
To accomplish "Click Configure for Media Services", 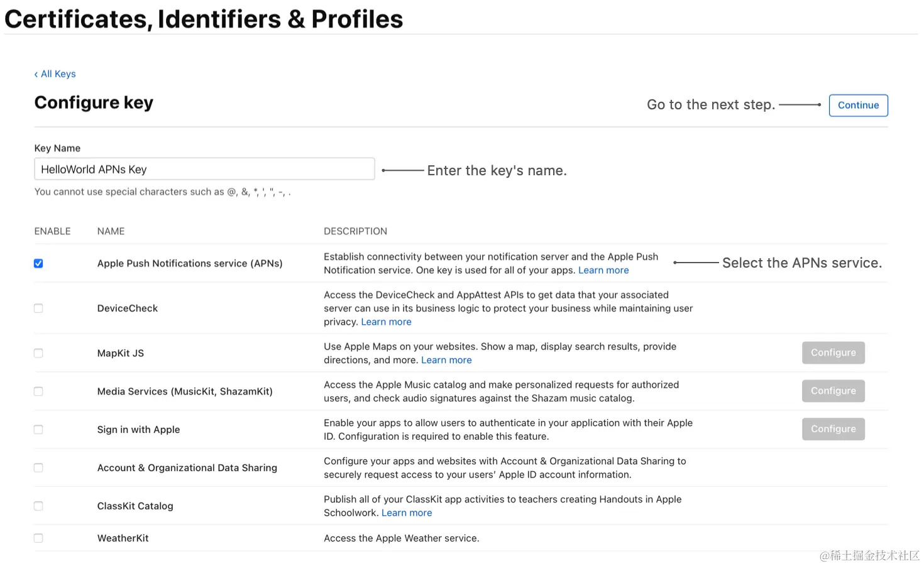I will tap(833, 391).
